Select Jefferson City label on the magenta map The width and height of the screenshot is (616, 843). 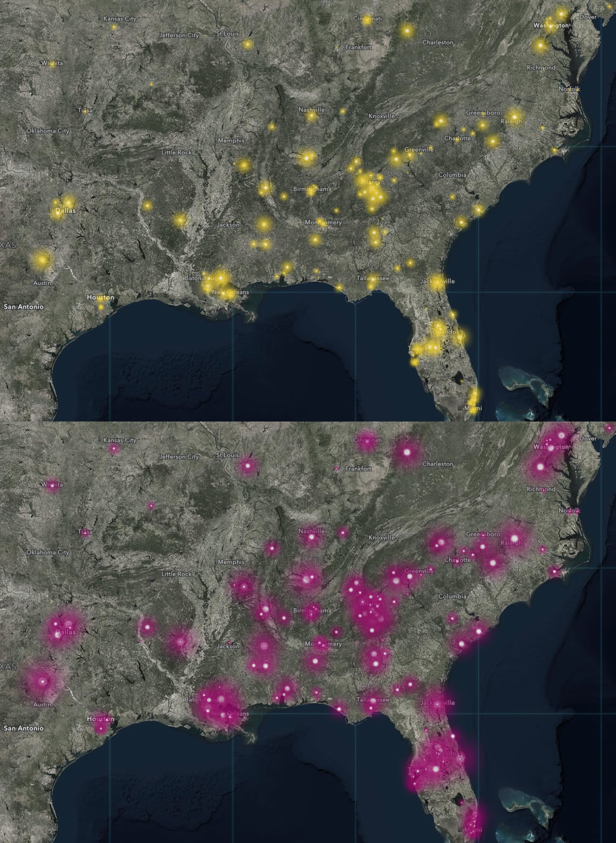tap(179, 457)
